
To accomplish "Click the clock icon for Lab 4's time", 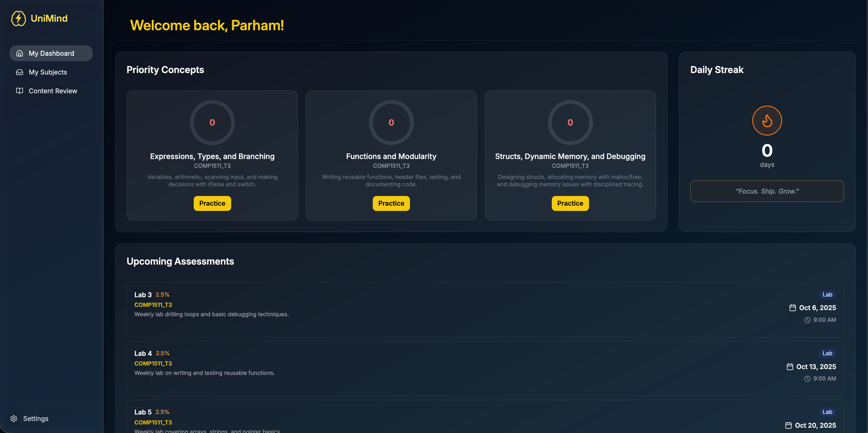I will coord(807,379).
